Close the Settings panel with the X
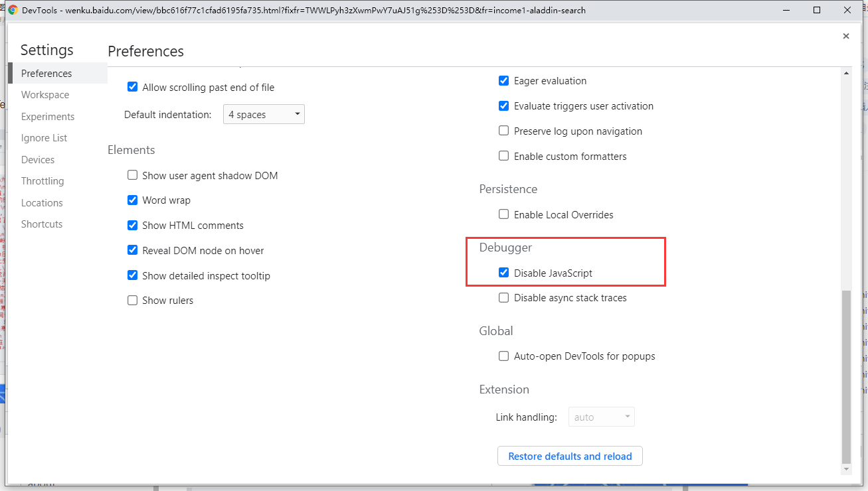Image resolution: width=868 pixels, height=491 pixels. click(x=845, y=36)
